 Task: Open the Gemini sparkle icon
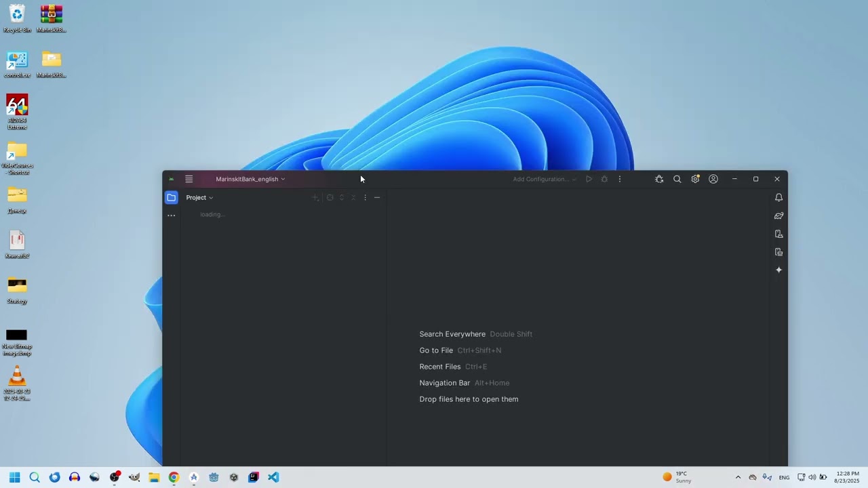point(778,270)
